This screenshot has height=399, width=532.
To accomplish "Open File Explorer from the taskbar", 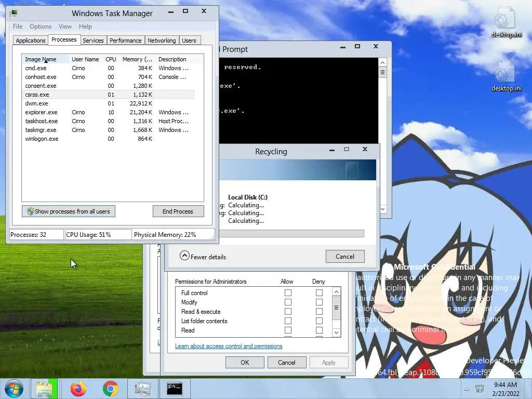I will [x=44, y=389].
